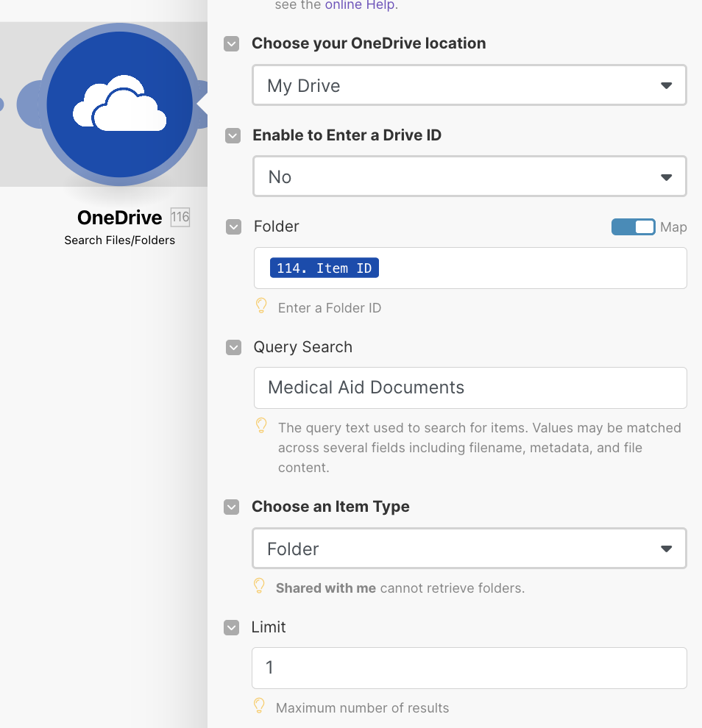Screen dimensions: 702x728
Task: Collapse the Query Search field section
Action: tap(233, 348)
